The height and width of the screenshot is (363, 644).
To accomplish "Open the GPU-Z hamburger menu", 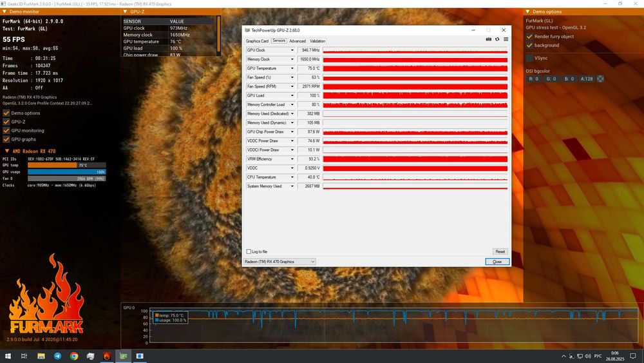I will coord(506,39).
